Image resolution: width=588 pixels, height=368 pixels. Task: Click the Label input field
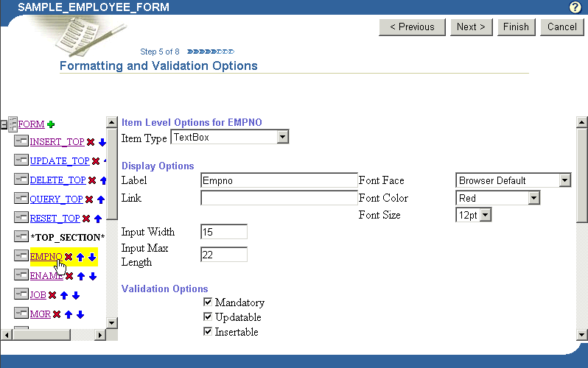(x=279, y=180)
